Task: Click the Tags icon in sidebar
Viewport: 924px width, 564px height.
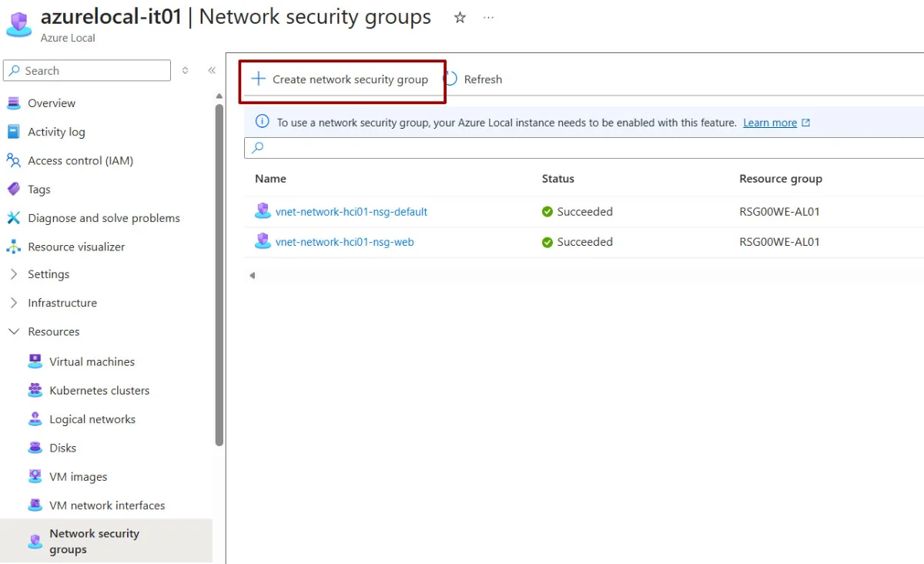Action: coord(13,189)
